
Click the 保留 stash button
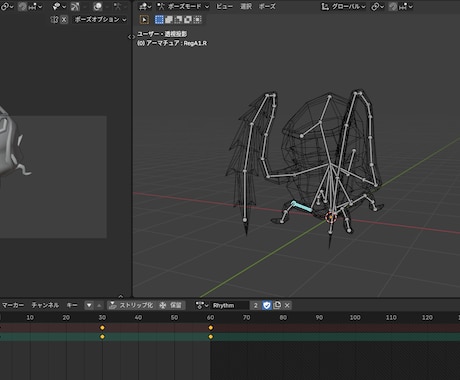(171, 305)
